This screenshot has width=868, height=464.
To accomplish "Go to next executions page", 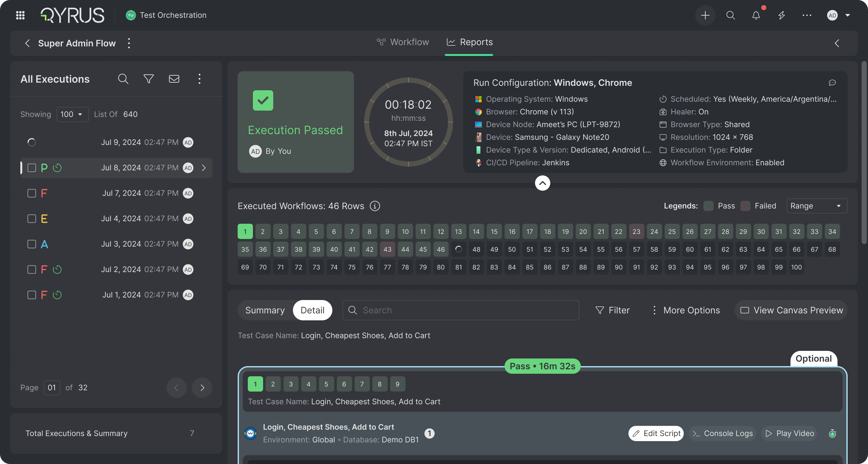I will pyautogui.click(x=202, y=387).
